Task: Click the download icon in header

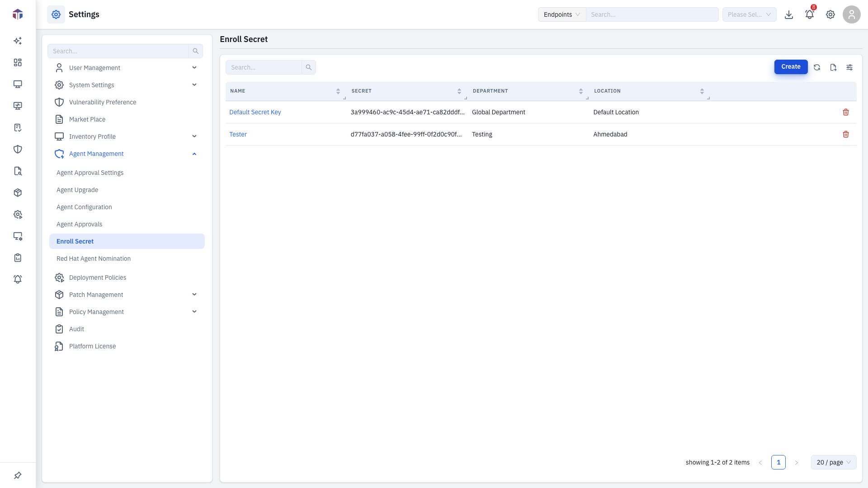Action: click(788, 14)
